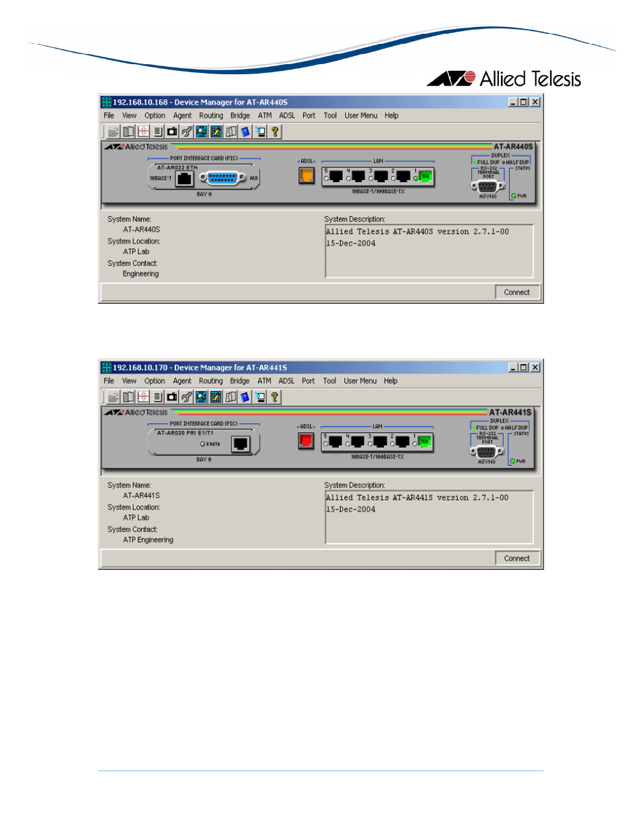Open Bridge menu in AT-AR440S window
The image size is (644, 834).
pos(240,115)
